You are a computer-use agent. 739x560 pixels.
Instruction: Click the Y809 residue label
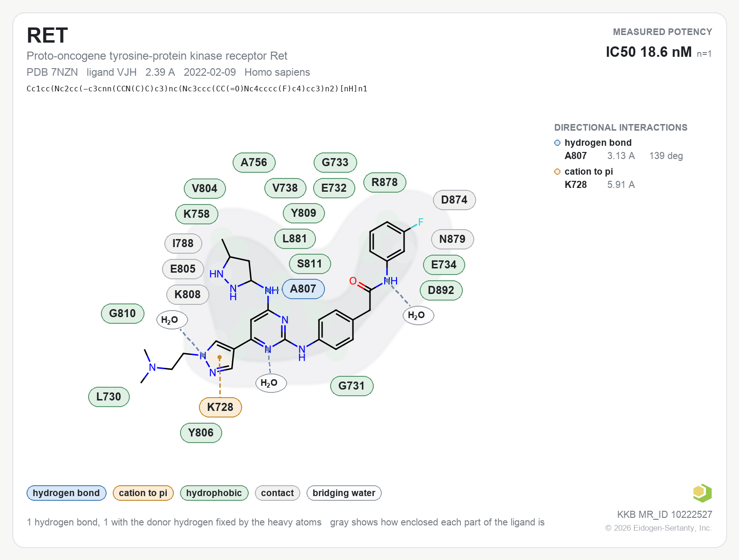click(x=304, y=213)
